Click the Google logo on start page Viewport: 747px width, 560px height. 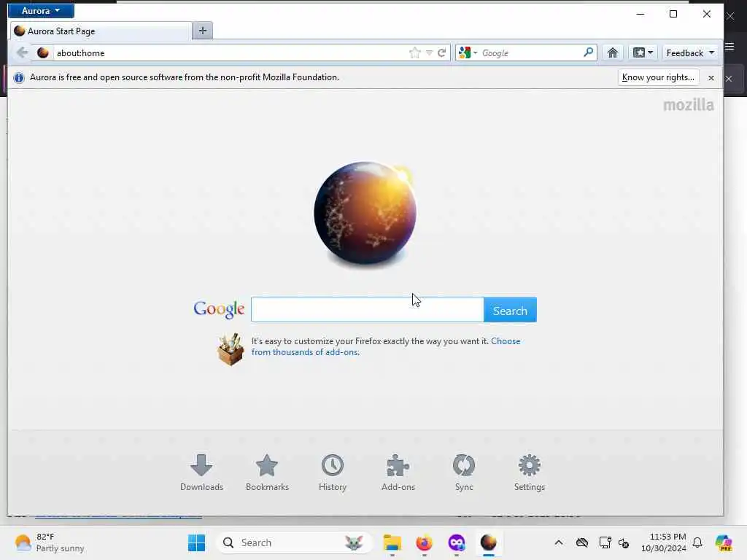coord(219,309)
